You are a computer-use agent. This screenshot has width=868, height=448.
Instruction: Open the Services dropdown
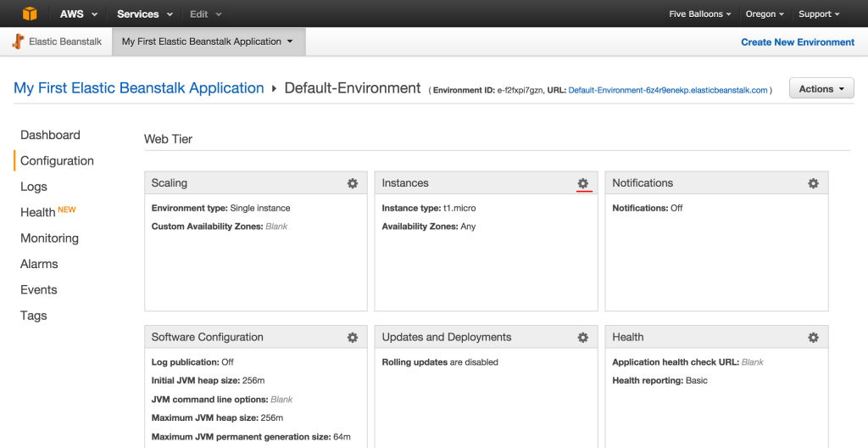144,14
